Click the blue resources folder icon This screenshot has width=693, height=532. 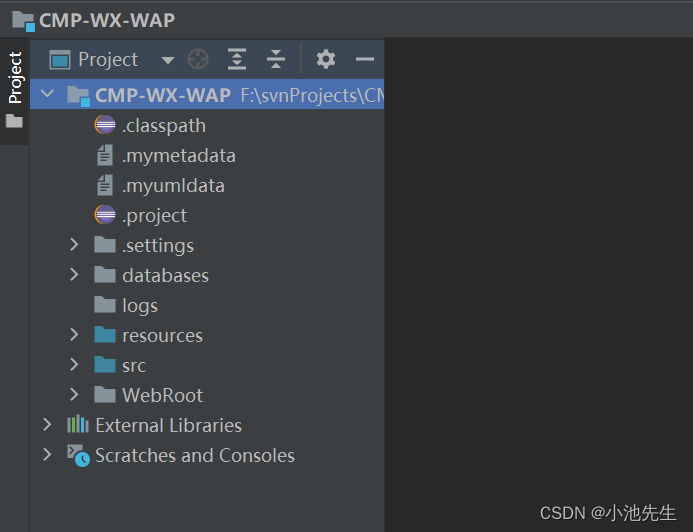pos(105,334)
